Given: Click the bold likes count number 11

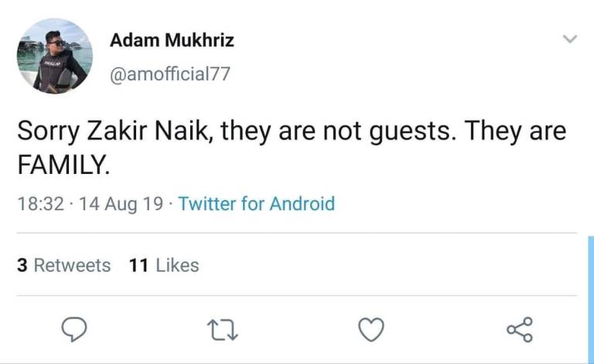Looking at the screenshot, I should 138,265.
